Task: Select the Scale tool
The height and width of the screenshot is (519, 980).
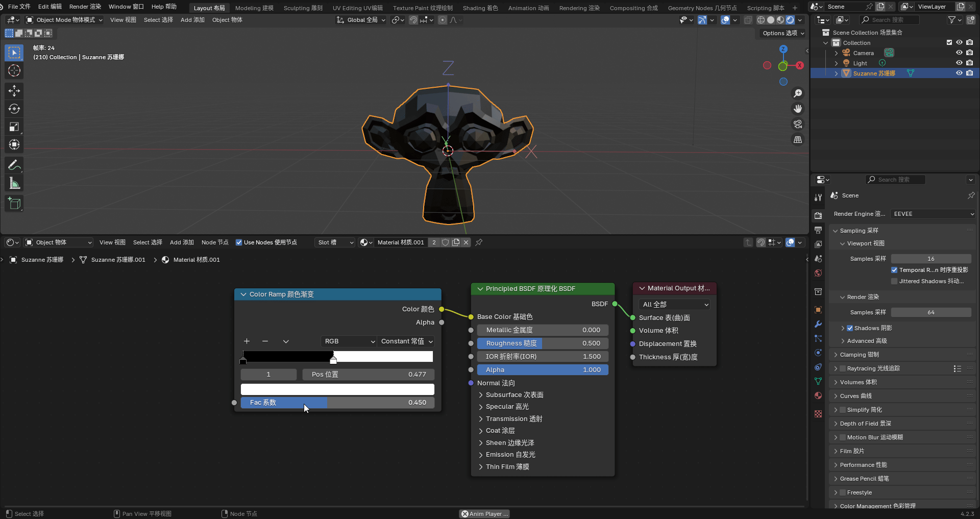Action: pos(14,127)
